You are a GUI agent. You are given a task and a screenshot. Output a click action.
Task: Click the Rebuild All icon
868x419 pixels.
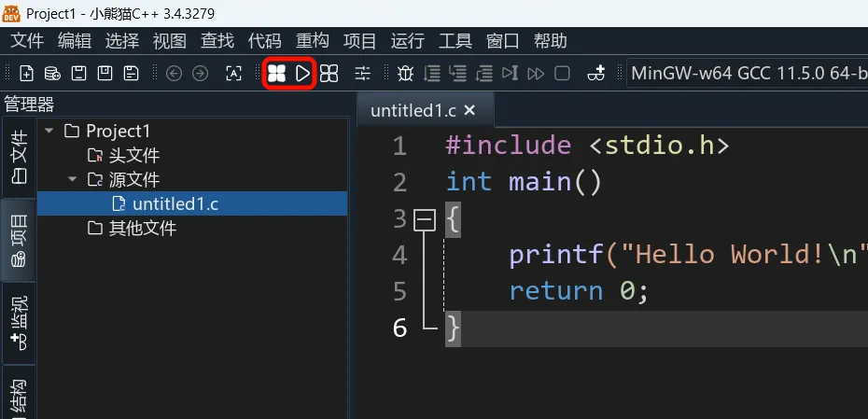point(329,73)
